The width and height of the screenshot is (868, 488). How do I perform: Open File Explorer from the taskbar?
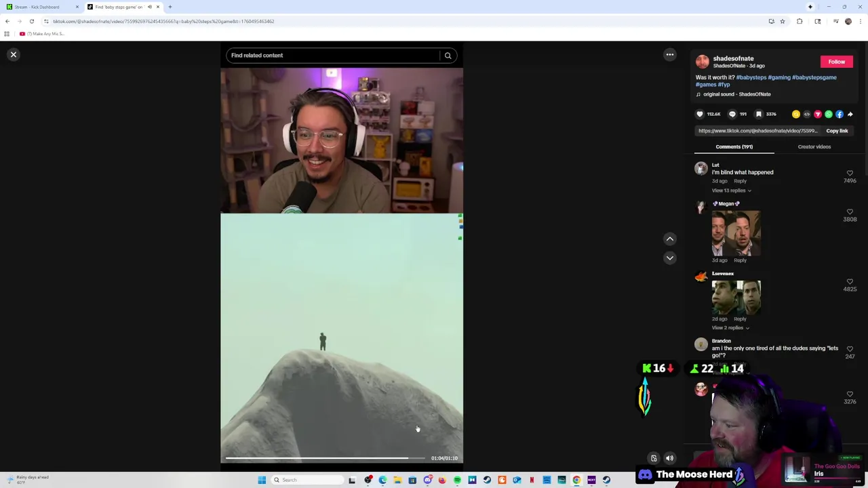click(x=397, y=480)
